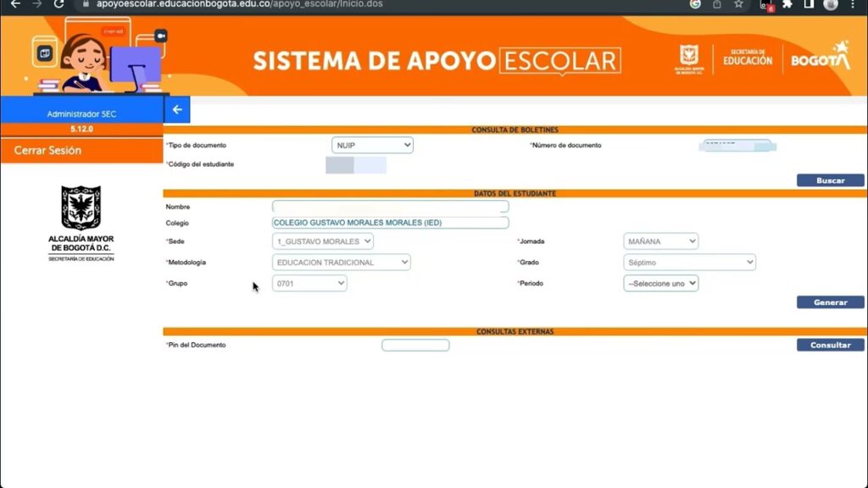868x488 pixels.
Task: Click the share icon in the address bar
Action: (x=717, y=4)
